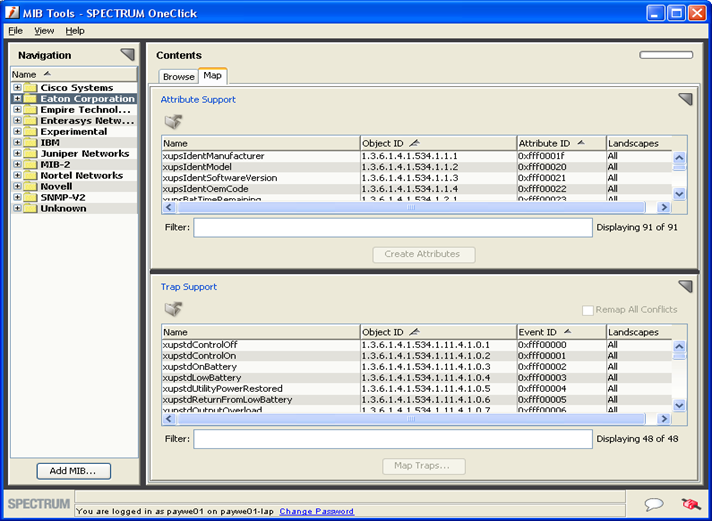The image size is (712, 521).
Task: Expand the Juniper Networks tree node
Action: point(17,154)
